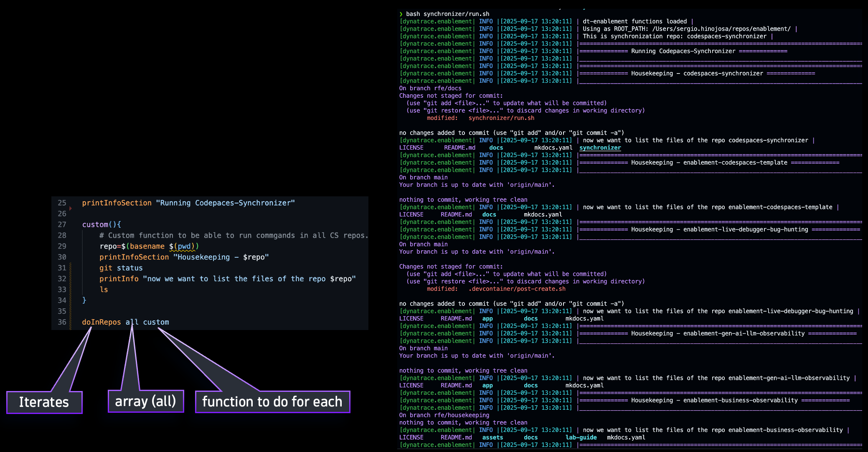Viewport: 868px width, 452px height.
Task: Click the 'git status' line in the editor
Action: pyautogui.click(x=121, y=268)
